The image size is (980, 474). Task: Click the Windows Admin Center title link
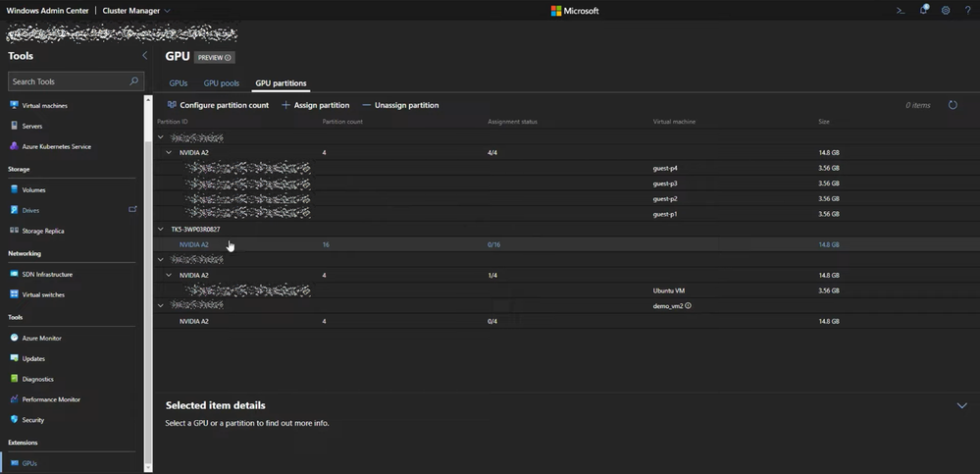[47, 11]
